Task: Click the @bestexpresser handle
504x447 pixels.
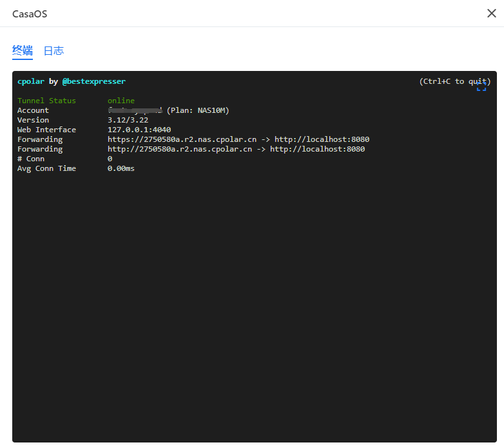Action: pos(94,81)
